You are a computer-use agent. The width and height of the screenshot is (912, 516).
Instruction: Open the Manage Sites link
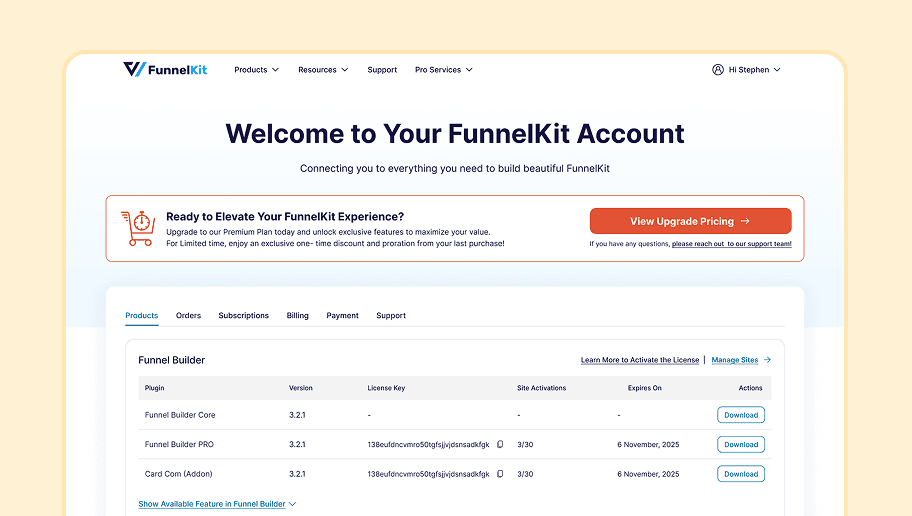point(735,360)
